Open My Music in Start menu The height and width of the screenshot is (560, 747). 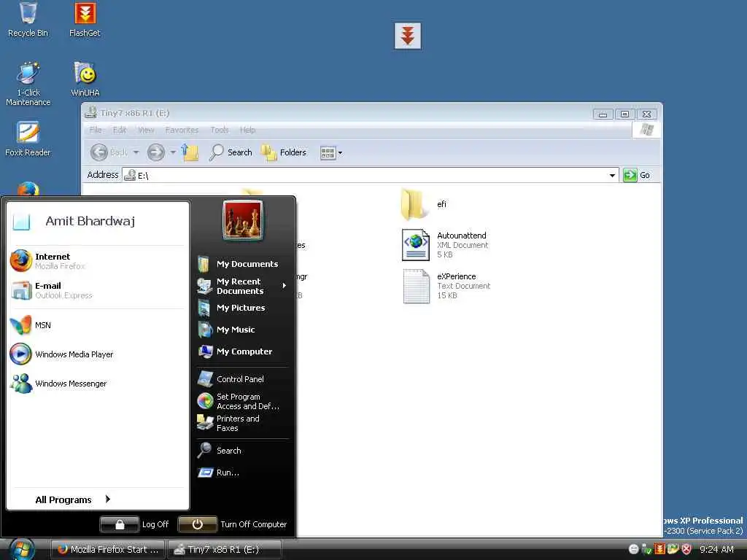(x=242, y=330)
